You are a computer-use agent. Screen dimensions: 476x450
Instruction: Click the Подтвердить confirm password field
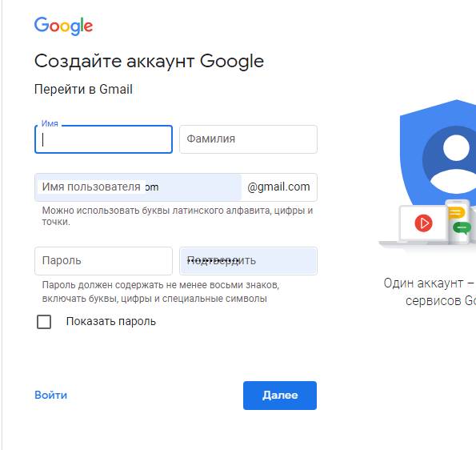[x=248, y=261]
